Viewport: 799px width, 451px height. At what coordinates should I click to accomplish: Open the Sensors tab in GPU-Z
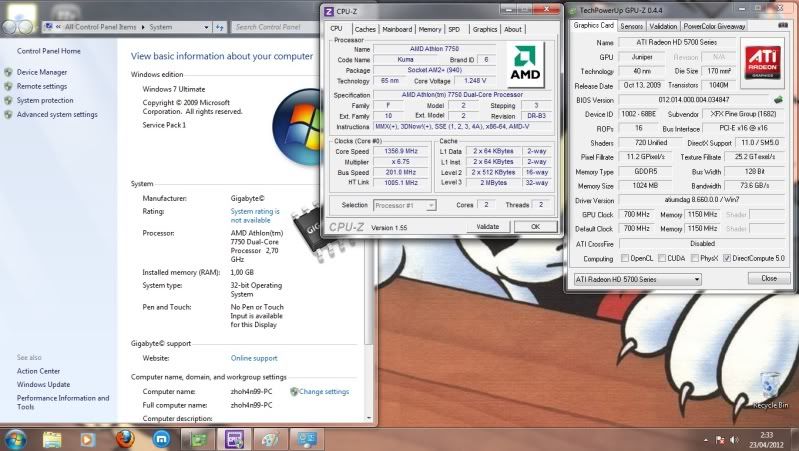631,26
